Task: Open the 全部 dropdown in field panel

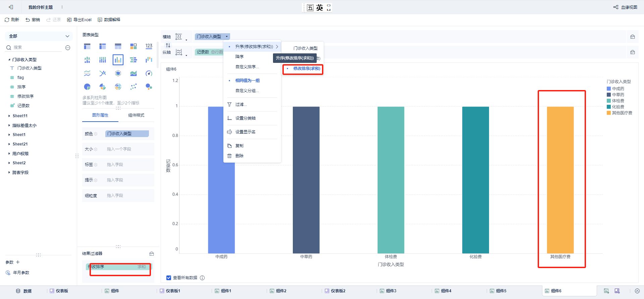Action: pyautogui.click(x=39, y=36)
